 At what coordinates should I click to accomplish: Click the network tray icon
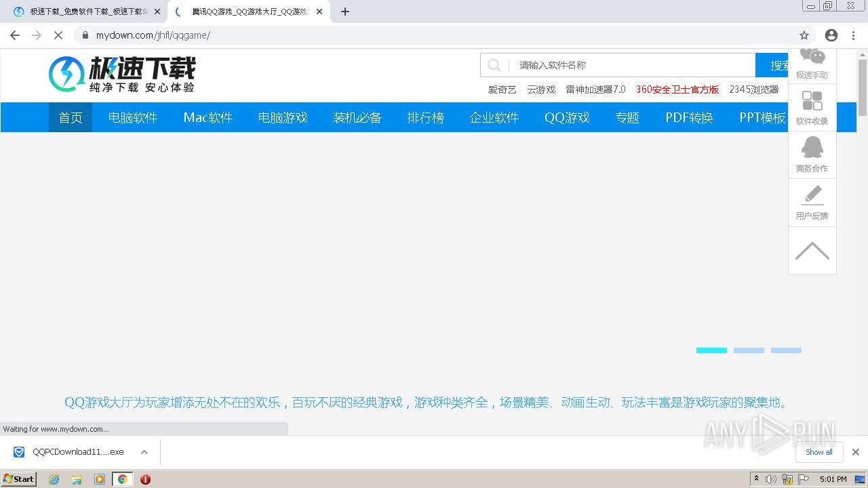click(x=787, y=479)
